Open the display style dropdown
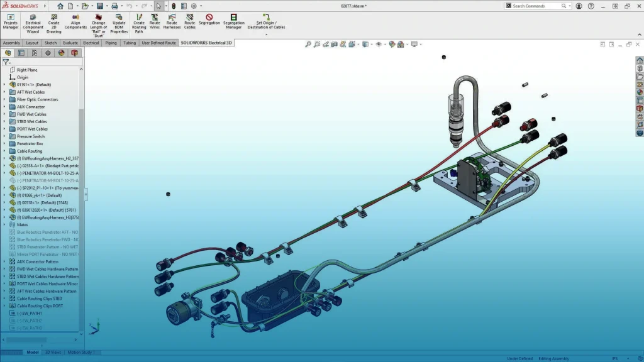This screenshot has height=362, width=644. (372, 44)
